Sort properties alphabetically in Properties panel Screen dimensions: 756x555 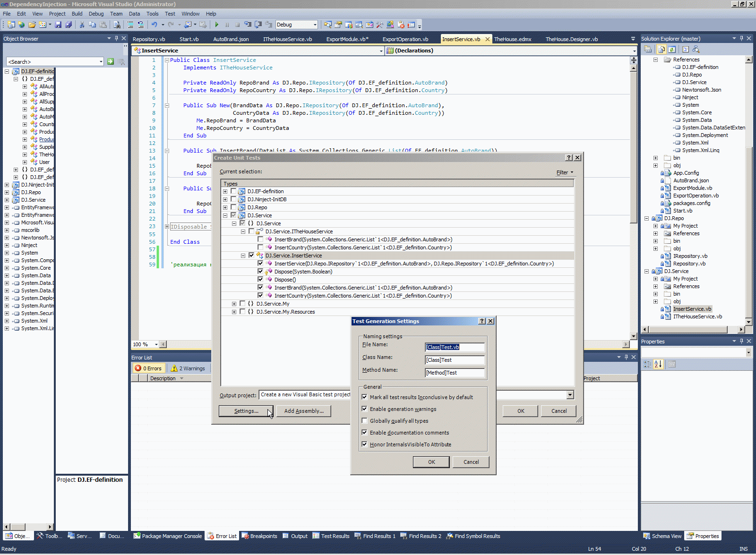coord(658,364)
